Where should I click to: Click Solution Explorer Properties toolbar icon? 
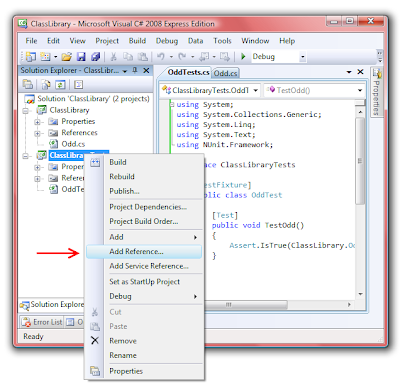coord(28,84)
